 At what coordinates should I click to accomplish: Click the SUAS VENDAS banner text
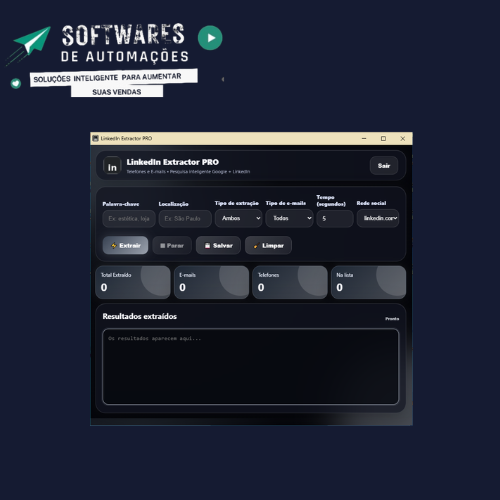pyautogui.click(x=117, y=92)
